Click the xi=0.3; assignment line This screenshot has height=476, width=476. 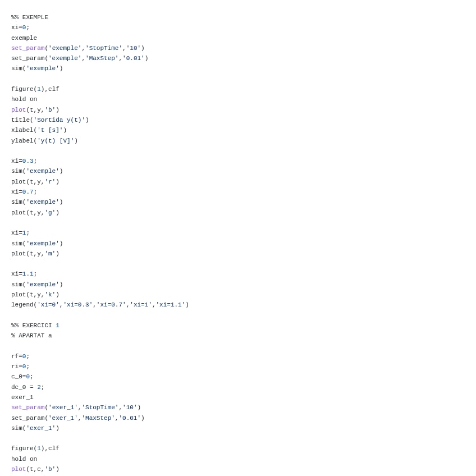tap(24, 161)
